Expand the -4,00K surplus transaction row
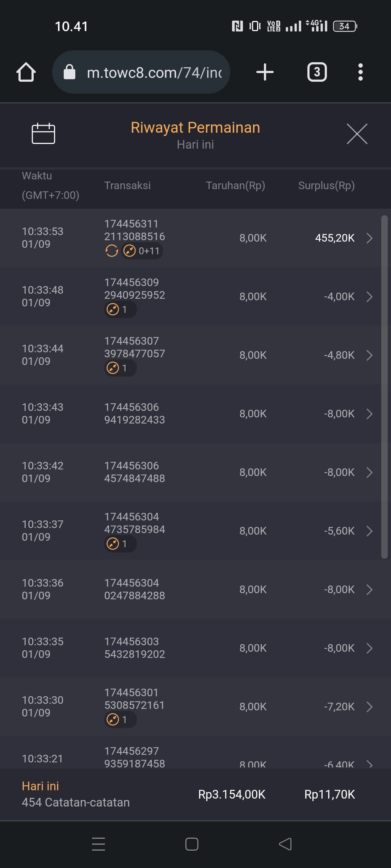The height and width of the screenshot is (868, 391). click(x=369, y=297)
